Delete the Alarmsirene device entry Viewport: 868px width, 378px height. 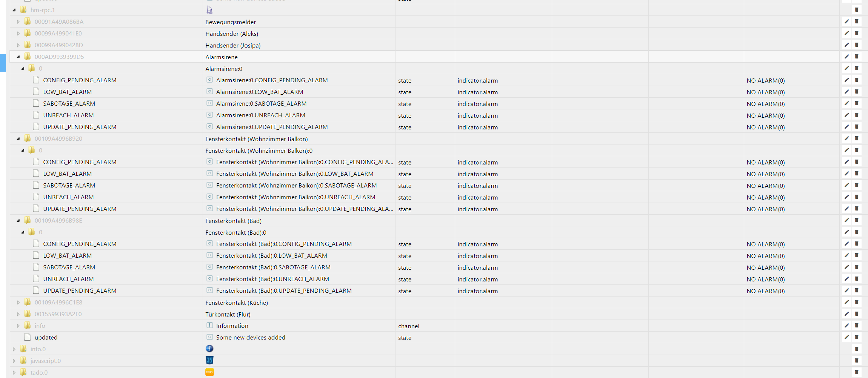pos(857,57)
